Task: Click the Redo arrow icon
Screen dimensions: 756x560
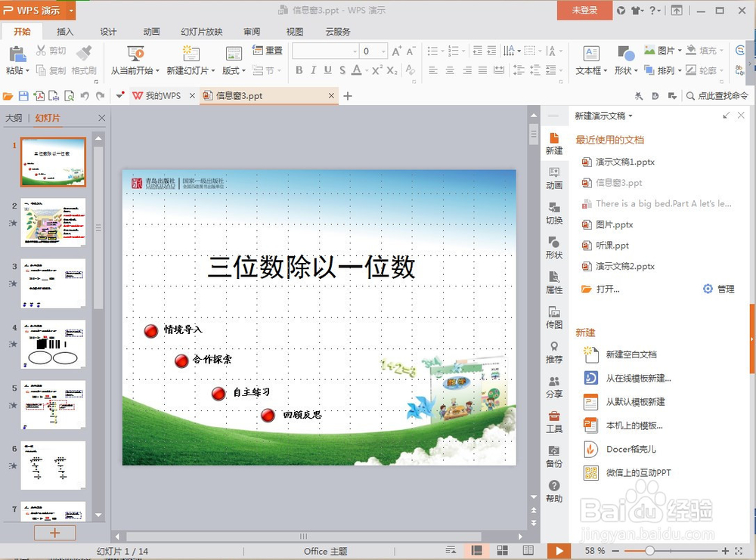Action: pyautogui.click(x=101, y=96)
